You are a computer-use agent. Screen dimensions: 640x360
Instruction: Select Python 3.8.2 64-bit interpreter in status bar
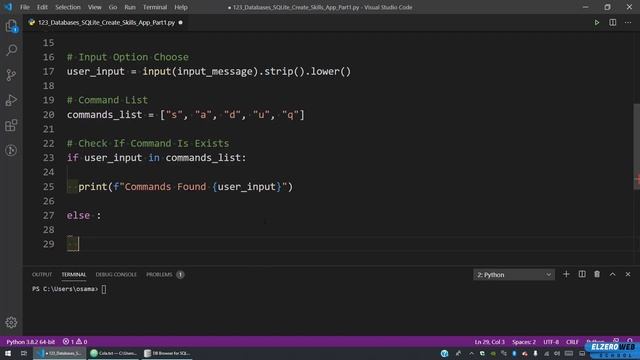coord(30,342)
